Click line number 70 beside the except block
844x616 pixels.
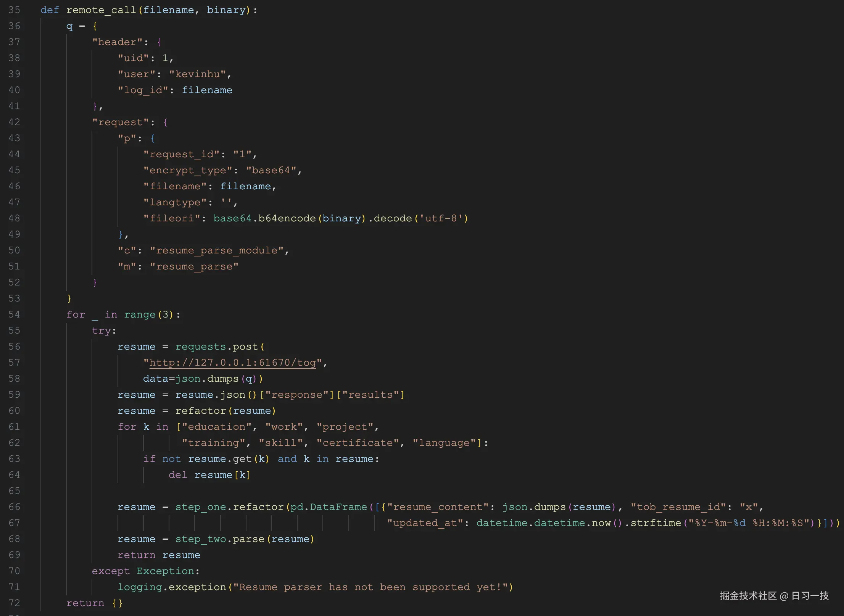tap(14, 571)
